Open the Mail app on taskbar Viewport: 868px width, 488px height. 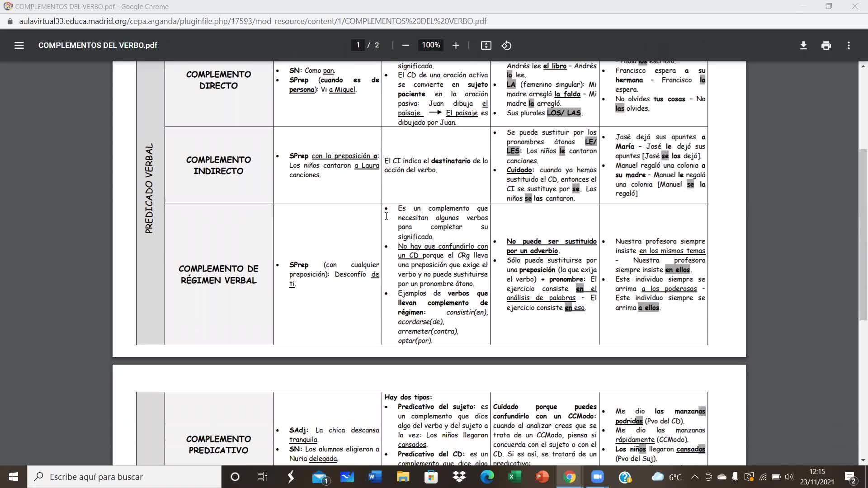[320, 477]
